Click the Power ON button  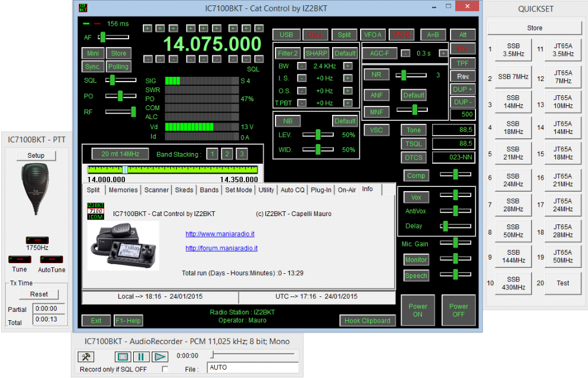pos(418,310)
